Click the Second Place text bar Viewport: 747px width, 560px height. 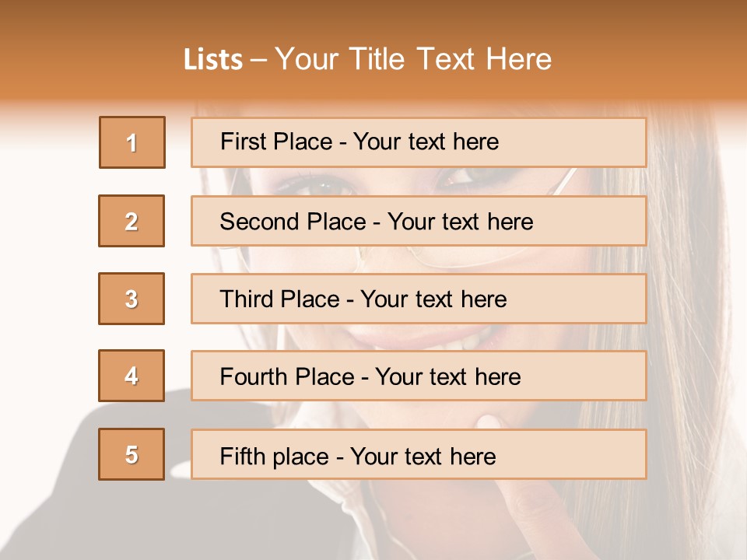click(x=419, y=221)
